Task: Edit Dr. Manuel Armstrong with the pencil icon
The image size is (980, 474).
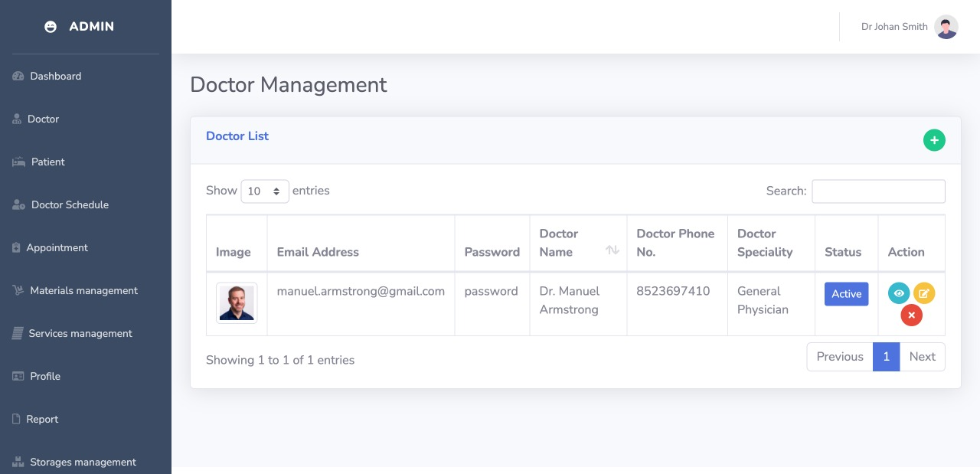Action: [x=924, y=293]
